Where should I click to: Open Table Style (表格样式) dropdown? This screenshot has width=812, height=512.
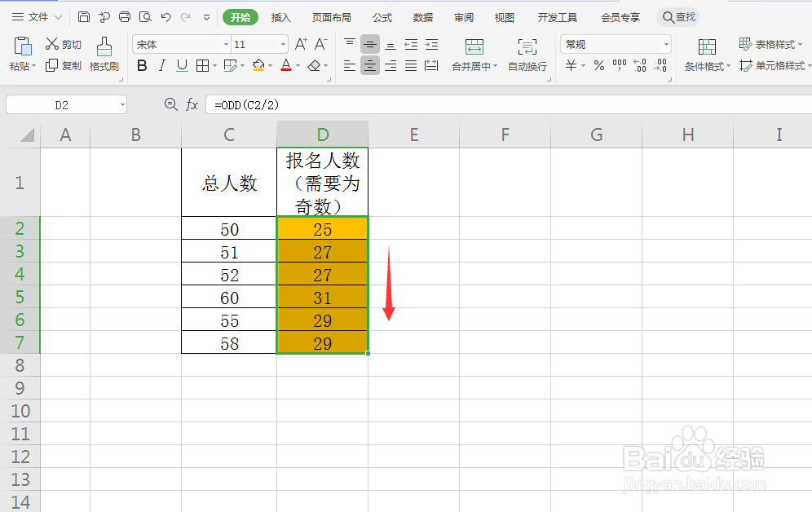[770, 44]
